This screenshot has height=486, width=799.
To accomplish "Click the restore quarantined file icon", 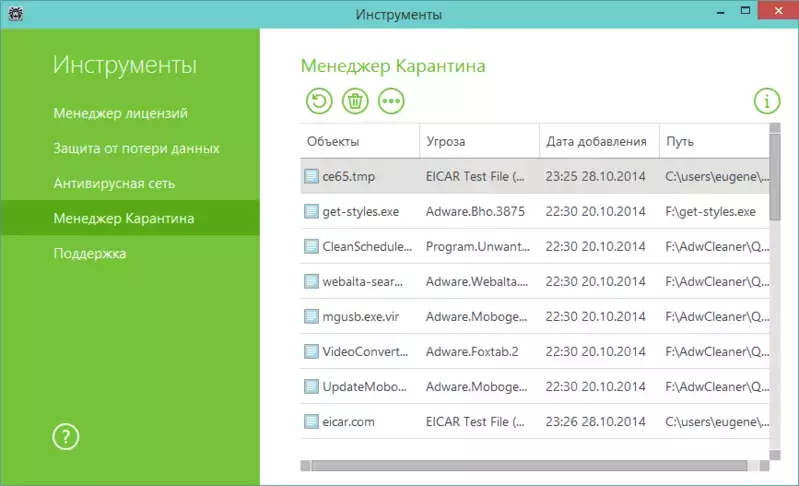I will click(319, 101).
